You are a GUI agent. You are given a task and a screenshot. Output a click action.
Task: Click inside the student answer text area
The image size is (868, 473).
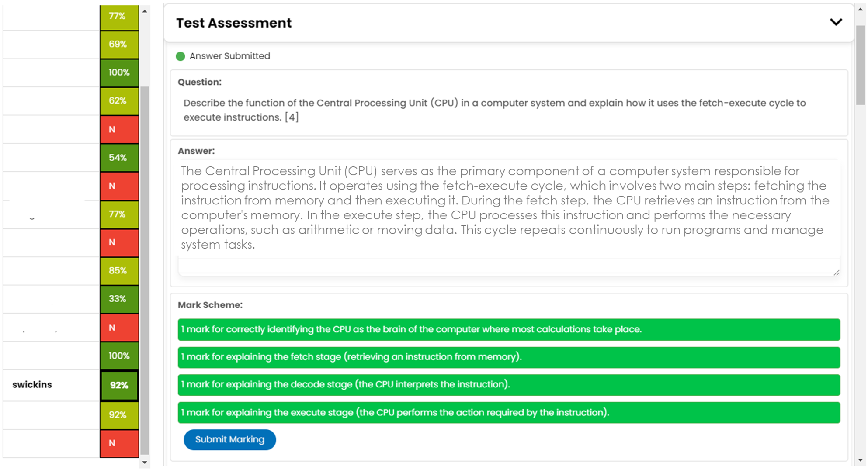click(508, 208)
